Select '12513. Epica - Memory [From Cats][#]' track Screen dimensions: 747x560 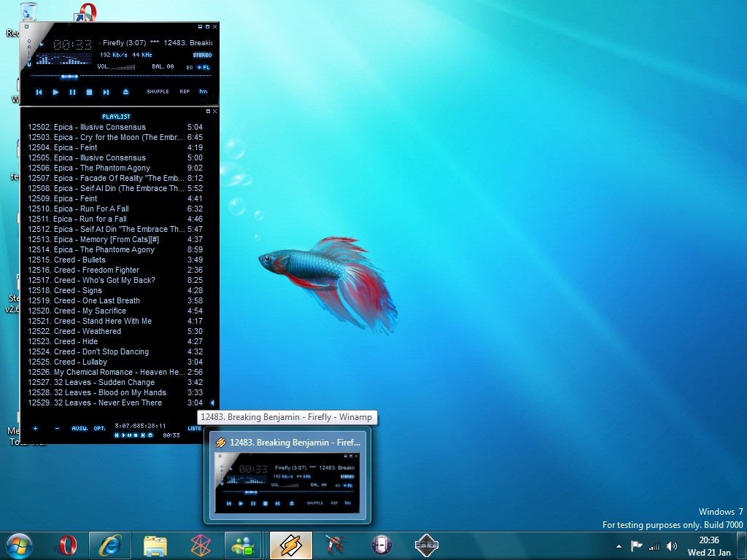115,239
